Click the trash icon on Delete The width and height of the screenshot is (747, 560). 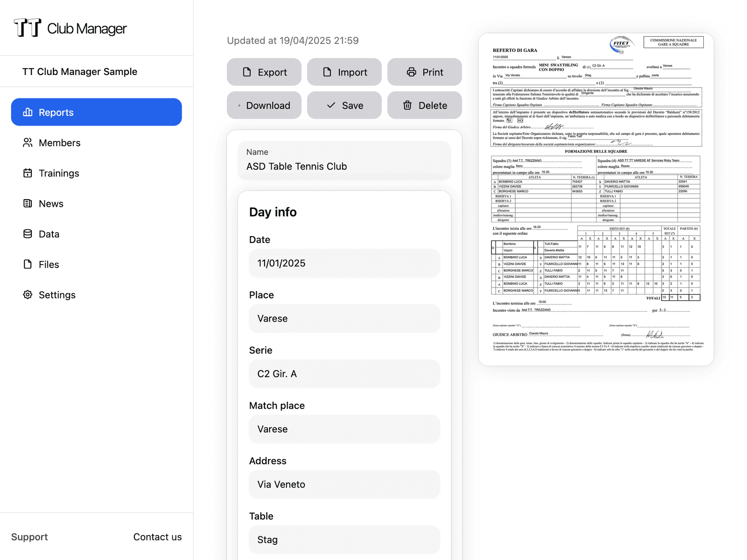[x=407, y=105]
